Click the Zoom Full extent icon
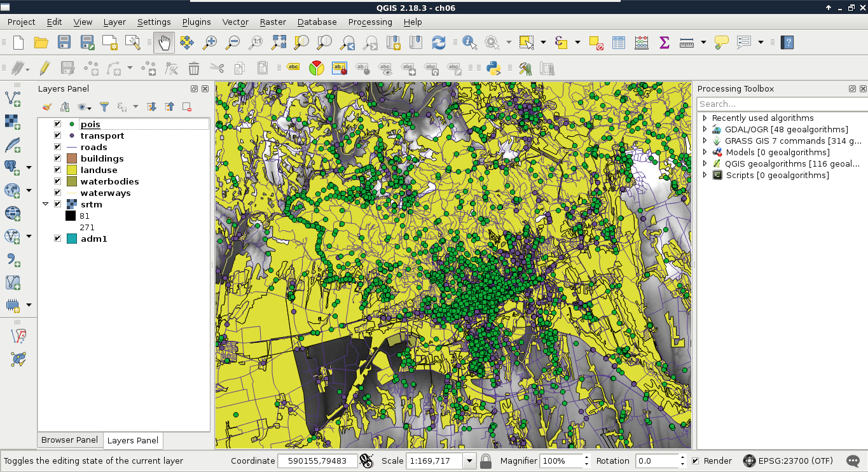Image resolution: width=868 pixels, height=472 pixels. tap(279, 43)
